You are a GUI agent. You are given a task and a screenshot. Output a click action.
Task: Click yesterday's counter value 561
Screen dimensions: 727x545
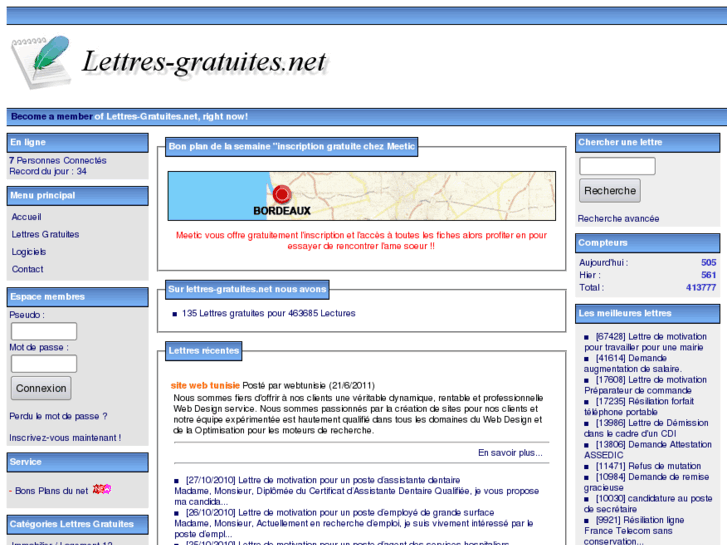pyautogui.click(x=708, y=275)
